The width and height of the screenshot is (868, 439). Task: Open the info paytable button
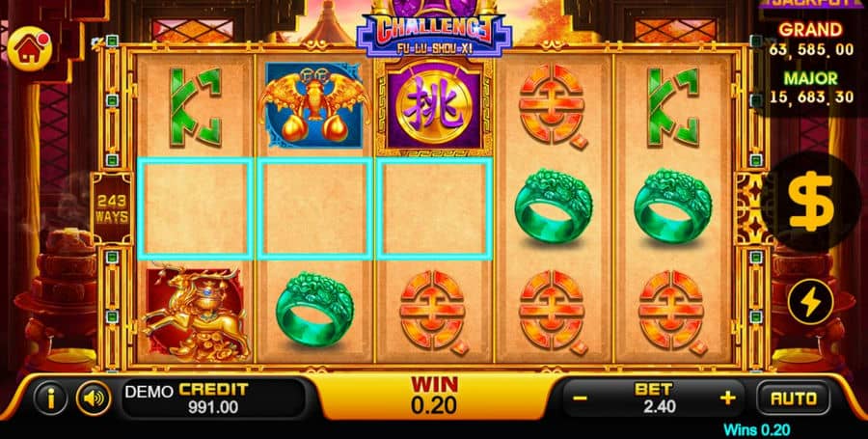[50, 398]
